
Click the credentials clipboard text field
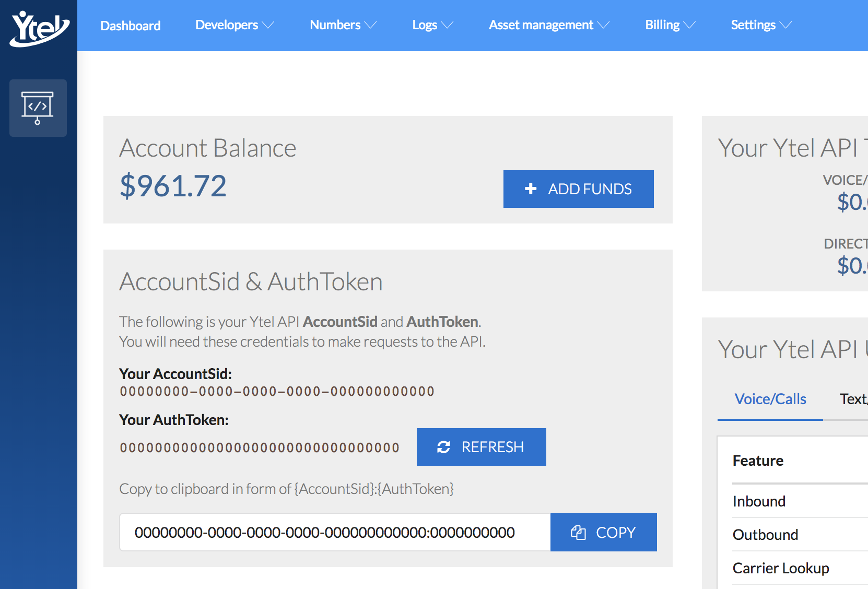[x=335, y=532]
